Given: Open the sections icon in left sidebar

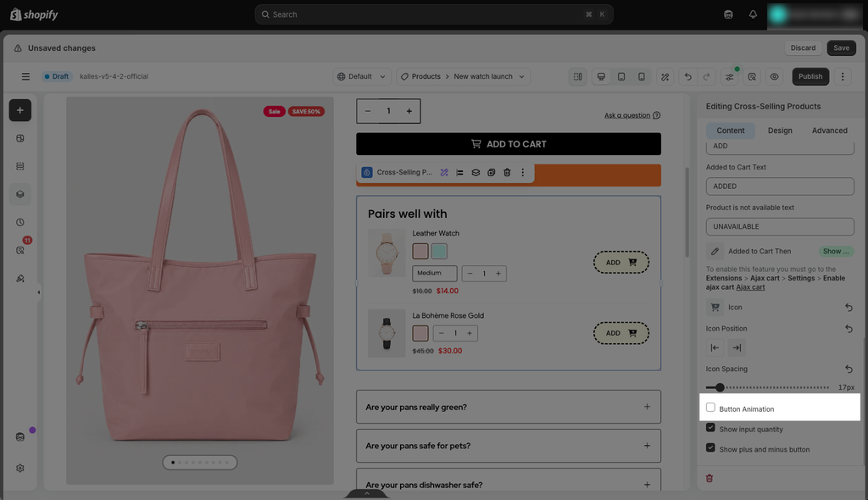Looking at the screenshot, I should tap(20, 166).
